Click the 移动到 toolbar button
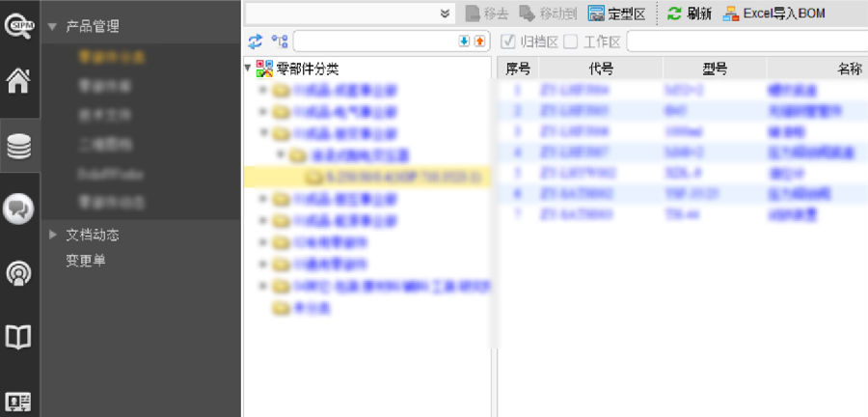This screenshot has width=868, height=417. coord(548,14)
